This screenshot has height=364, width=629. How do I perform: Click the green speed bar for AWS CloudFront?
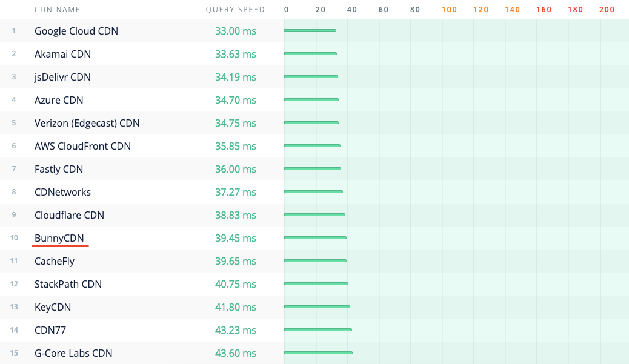click(312, 146)
